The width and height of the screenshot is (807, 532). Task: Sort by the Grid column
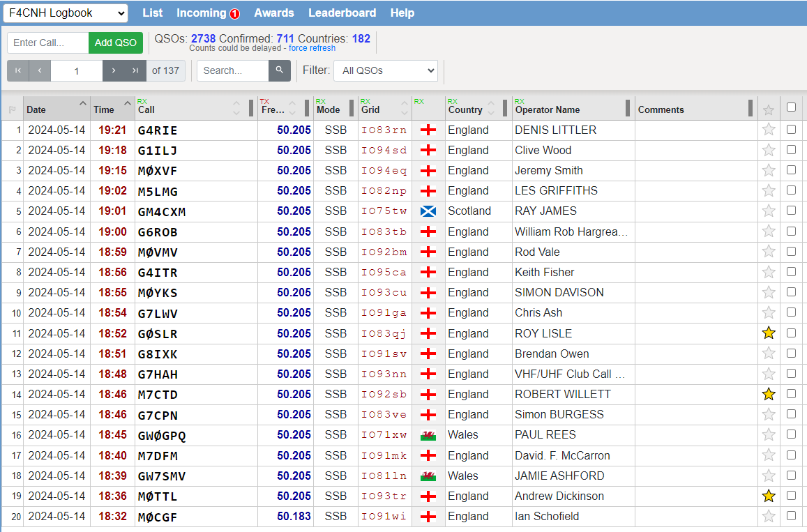pyautogui.click(x=384, y=109)
